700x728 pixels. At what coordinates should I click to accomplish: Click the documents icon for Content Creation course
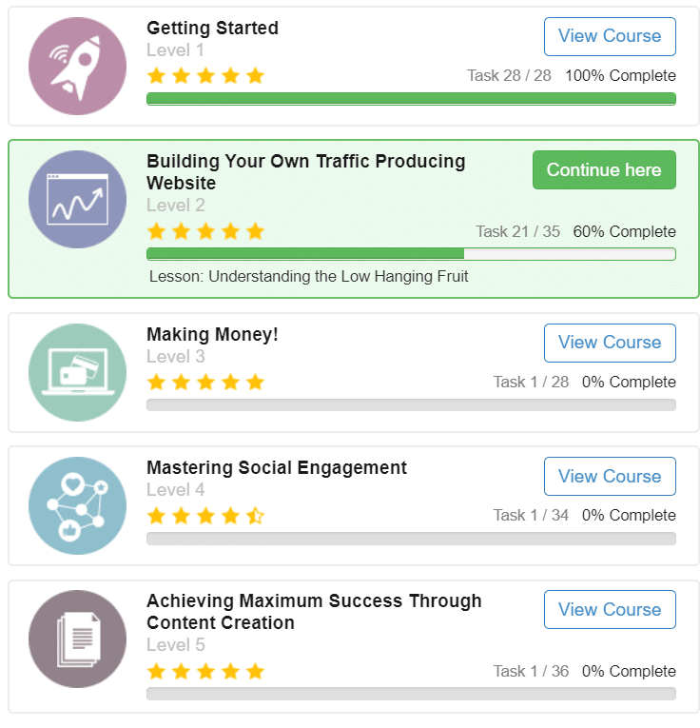point(77,639)
